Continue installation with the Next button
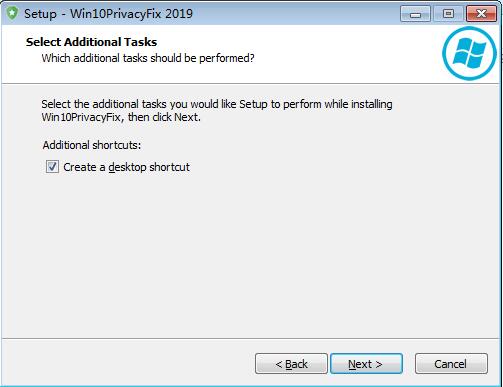This screenshot has height=387, width=503. tap(366, 364)
